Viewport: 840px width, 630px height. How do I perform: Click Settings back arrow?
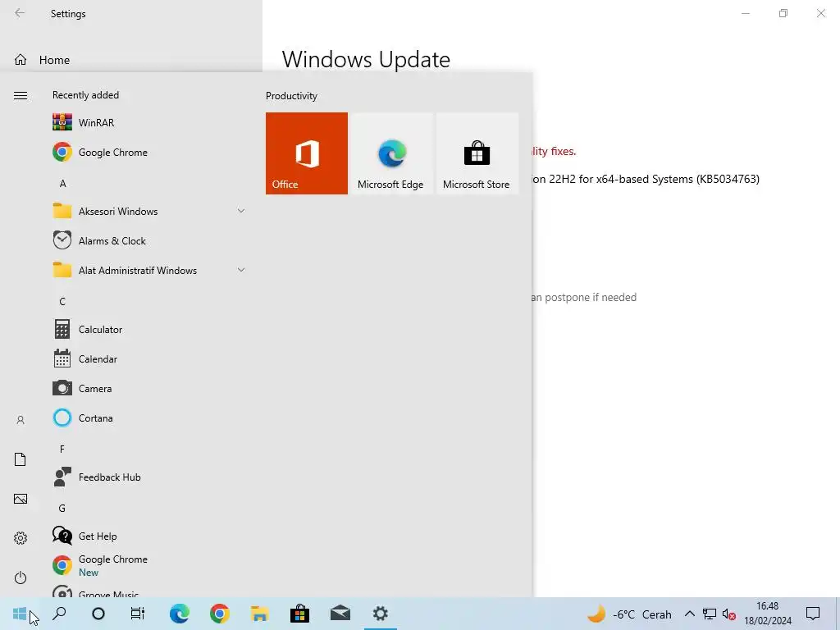click(x=20, y=13)
